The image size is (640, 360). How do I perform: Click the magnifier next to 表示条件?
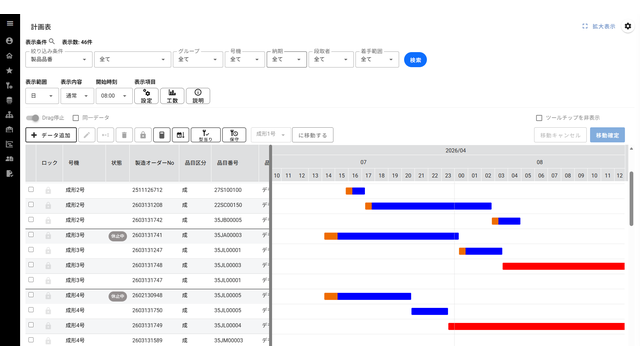52,41
